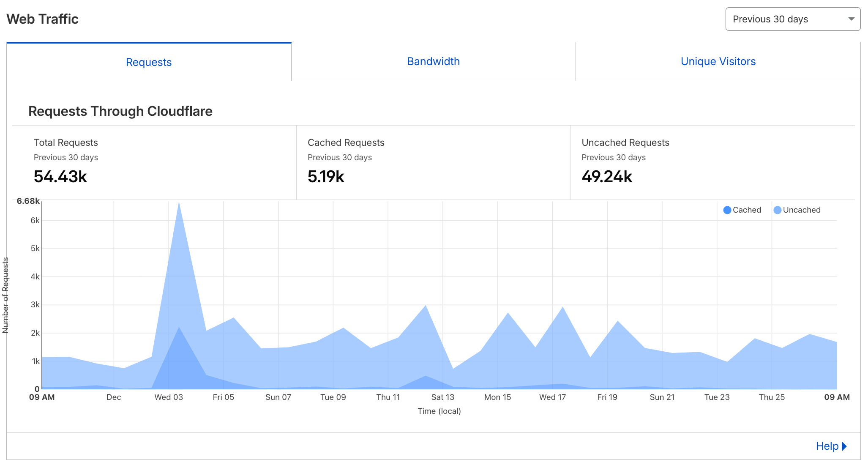Click the Cached Requests label

[346, 142]
